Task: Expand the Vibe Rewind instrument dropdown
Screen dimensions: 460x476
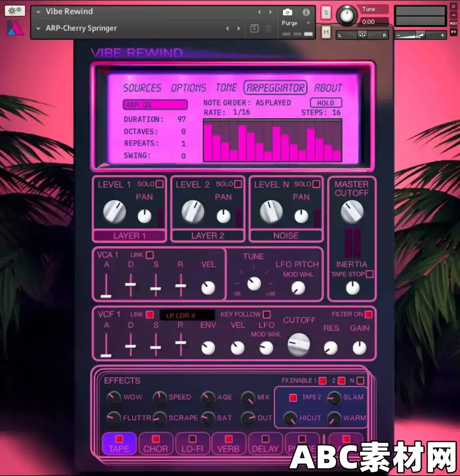Action: [x=38, y=12]
